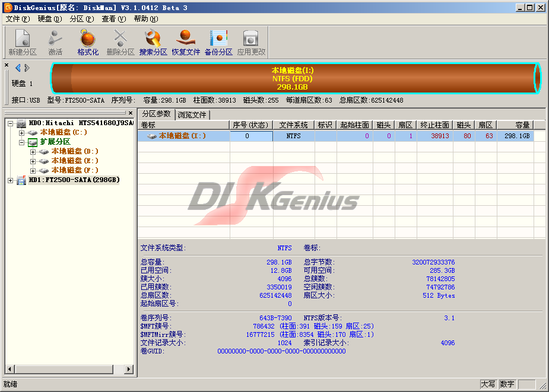Open the 文件(F) menu
Image resolution: width=549 pixels, height=392 pixels.
(17, 19)
